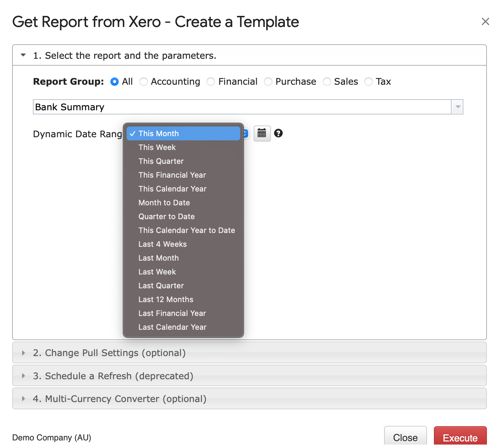Click the Bank Summary report field

[242, 107]
